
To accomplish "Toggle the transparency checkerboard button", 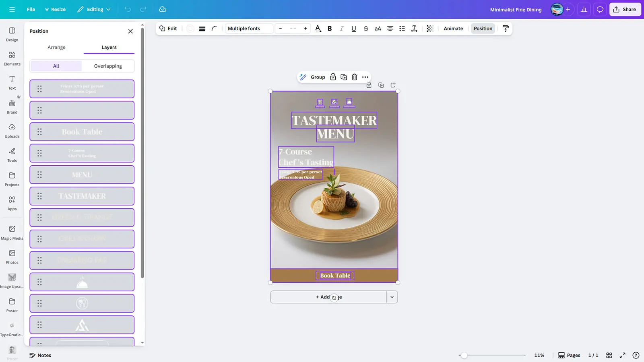I will (x=430, y=29).
